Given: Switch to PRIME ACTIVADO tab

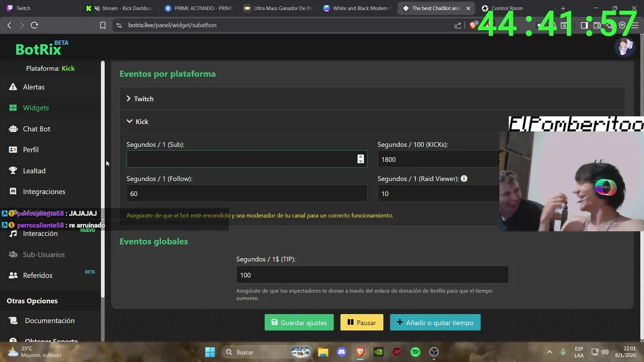Looking at the screenshot, I should pos(198,8).
